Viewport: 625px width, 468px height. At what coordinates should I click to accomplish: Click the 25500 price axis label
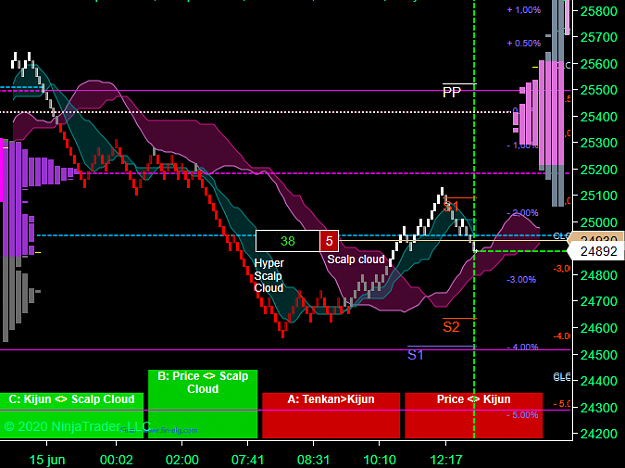(599, 90)
